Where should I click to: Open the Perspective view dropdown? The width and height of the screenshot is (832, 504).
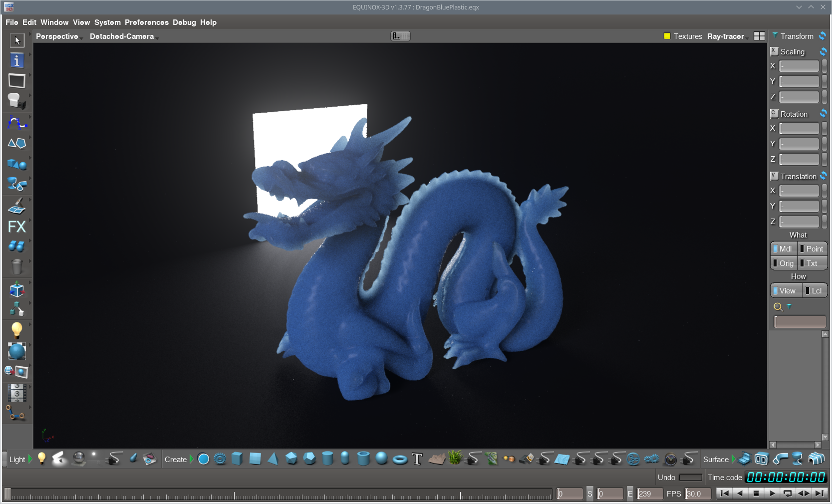[x=58, y=36]
